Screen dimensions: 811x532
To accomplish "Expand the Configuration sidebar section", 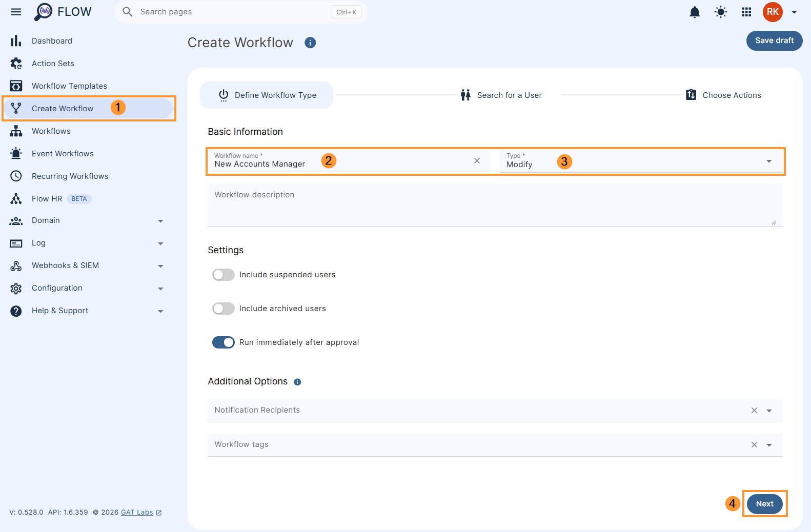I will [x=160, y=289].
